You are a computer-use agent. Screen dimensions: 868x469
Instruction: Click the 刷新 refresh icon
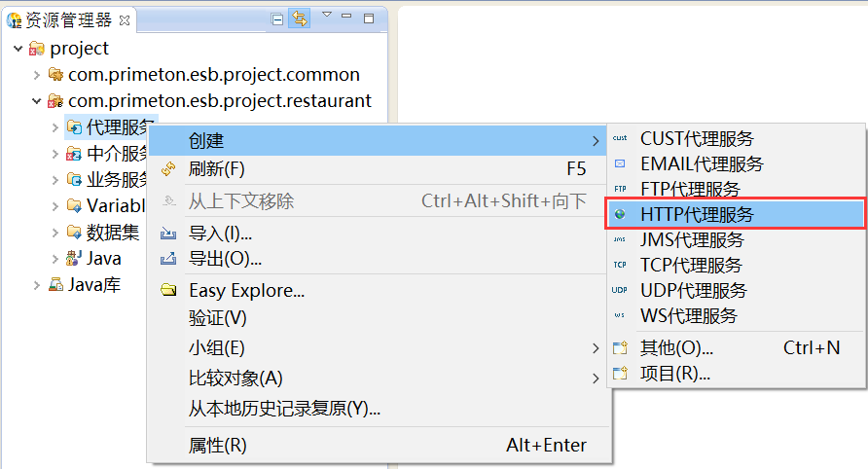(168, 169)
